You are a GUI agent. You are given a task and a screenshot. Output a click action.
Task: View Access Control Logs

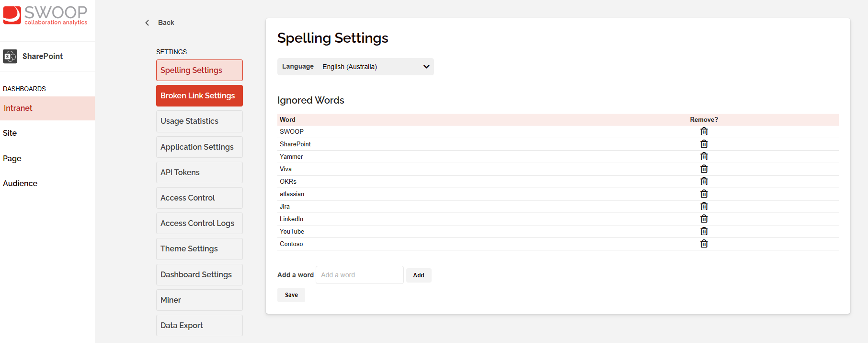tap(199, 223)
